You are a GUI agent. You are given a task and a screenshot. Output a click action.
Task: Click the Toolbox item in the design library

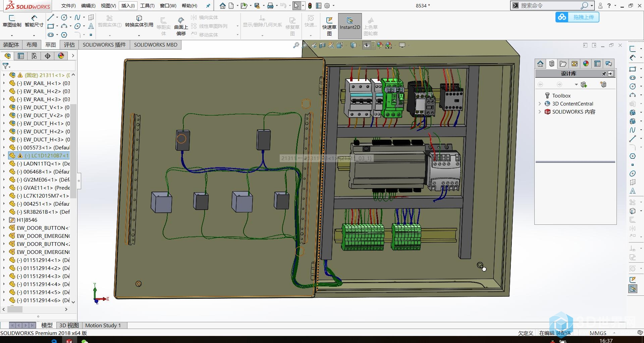point(561,95)
